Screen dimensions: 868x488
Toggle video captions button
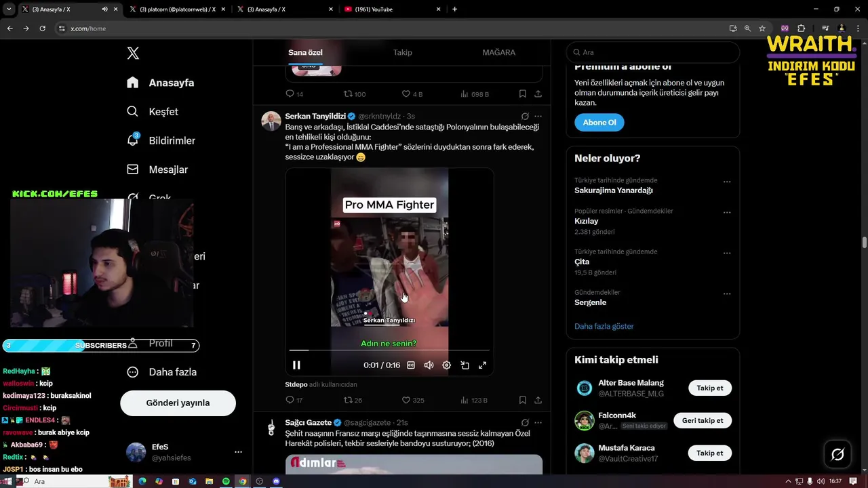pos(410,365)
